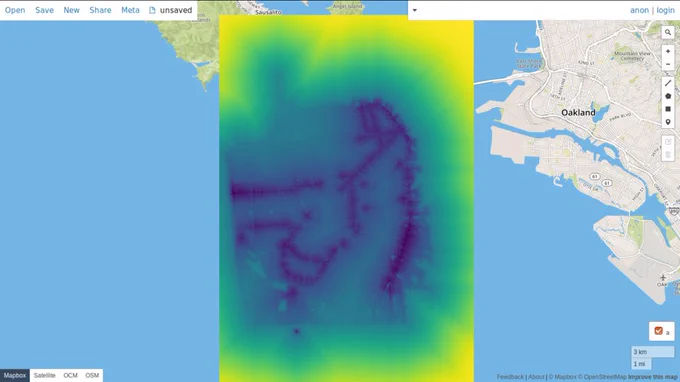This screenshot has height=382, width=680.
Task: Click the anon user link
Action: pos(639,10)
